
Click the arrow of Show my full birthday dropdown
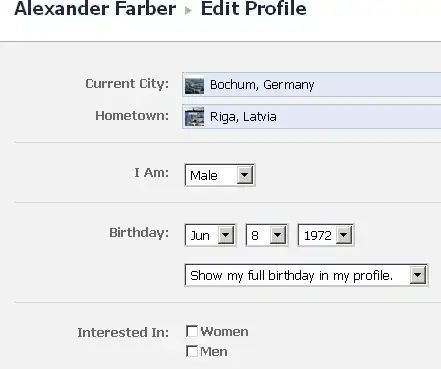pyautogui.click(x=418, y=275)
